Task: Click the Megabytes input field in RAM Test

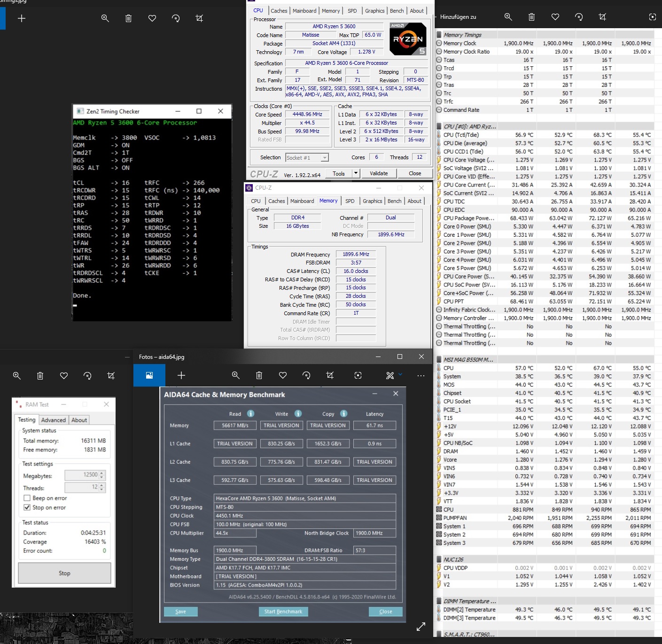Action: tap(82, 475)
